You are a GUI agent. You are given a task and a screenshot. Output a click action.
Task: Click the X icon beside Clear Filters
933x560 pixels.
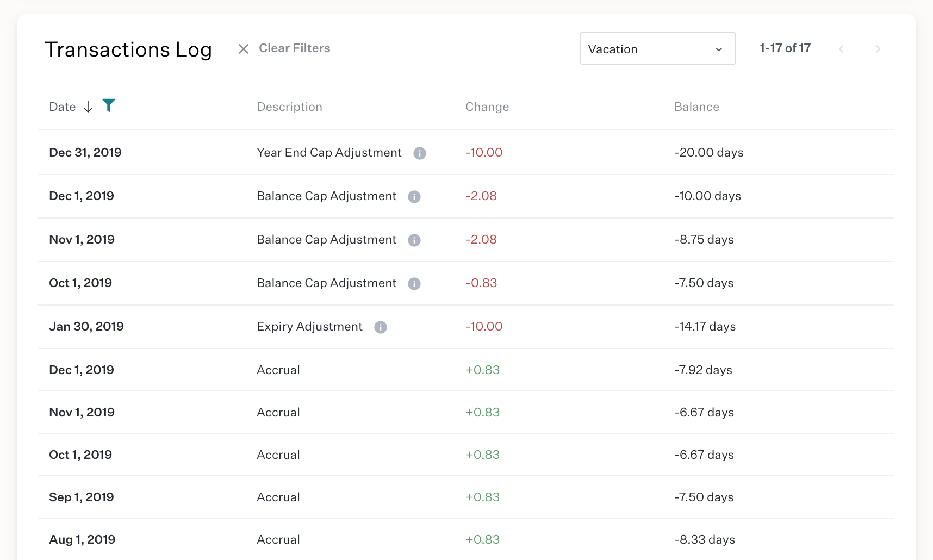pos(244,49)
